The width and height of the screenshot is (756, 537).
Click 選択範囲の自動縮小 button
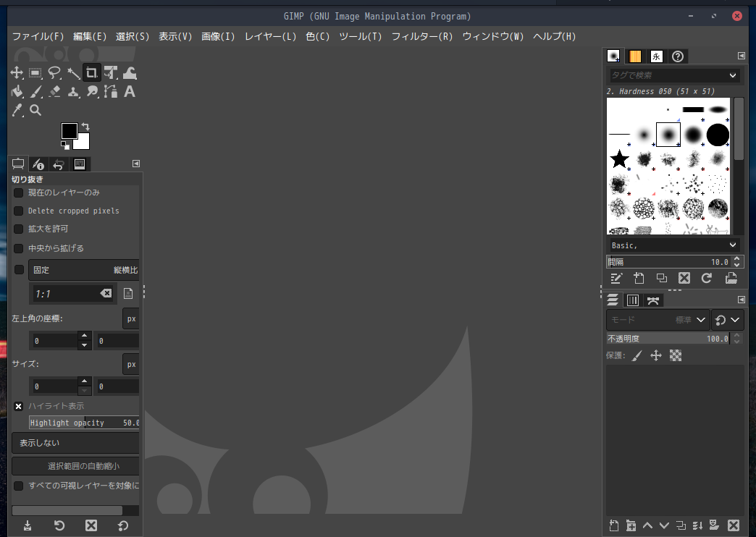click(76, 466)
